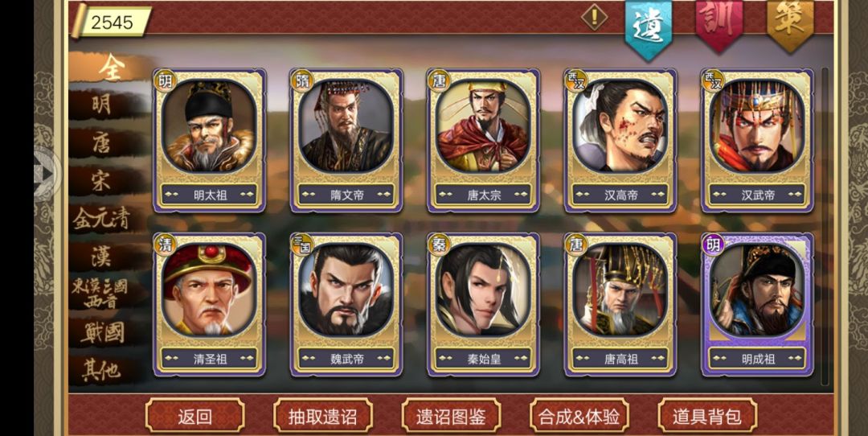Select the 戰國 Warring States tab
The image size is (868, 436).
(102, 332)
